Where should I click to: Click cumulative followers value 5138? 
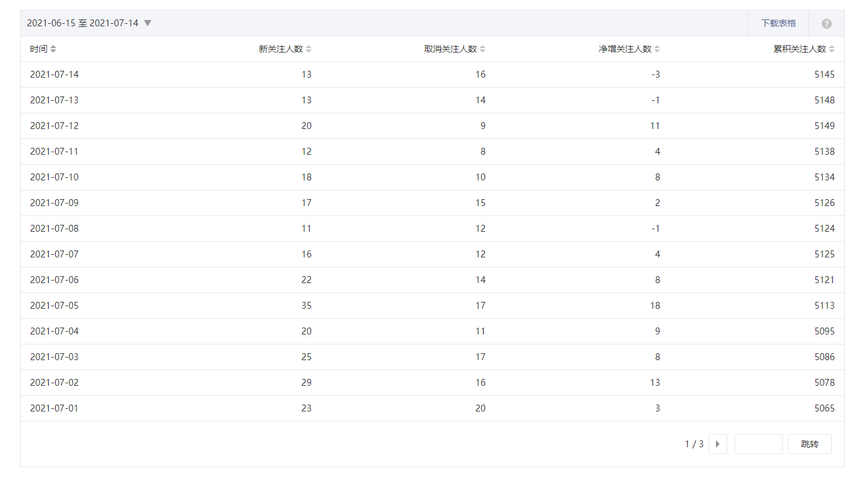coord(824,152)
